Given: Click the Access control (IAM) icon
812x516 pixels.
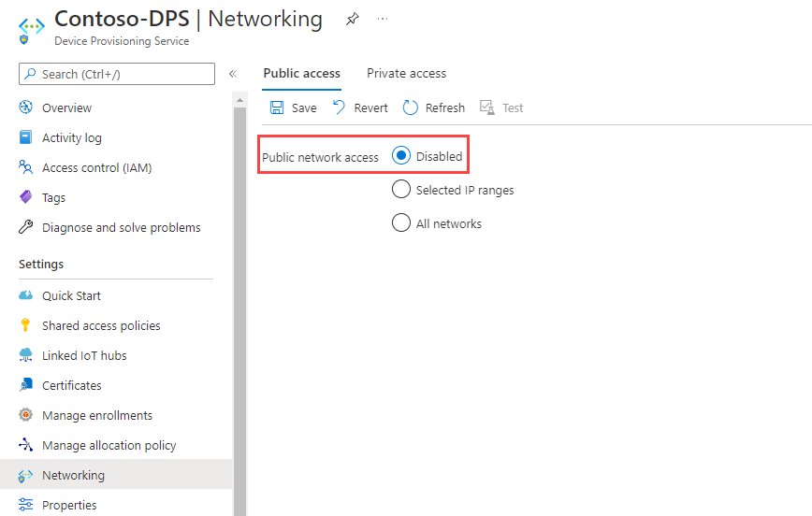Looking at the screenshot, I should tap(25, 166).
